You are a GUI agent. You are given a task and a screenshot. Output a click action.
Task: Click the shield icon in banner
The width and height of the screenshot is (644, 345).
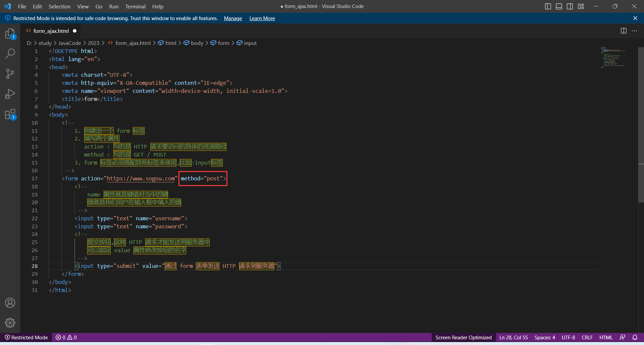point(7,18)
